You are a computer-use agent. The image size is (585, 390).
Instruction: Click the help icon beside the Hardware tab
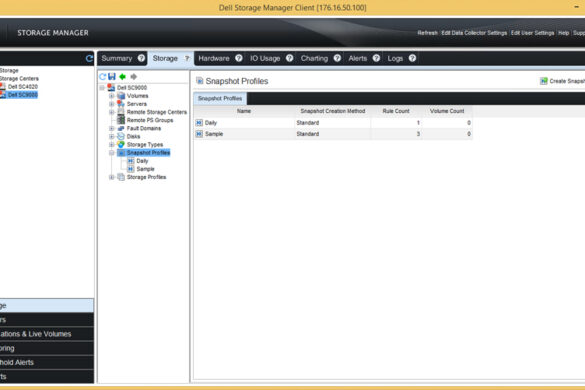click(239, 58)
